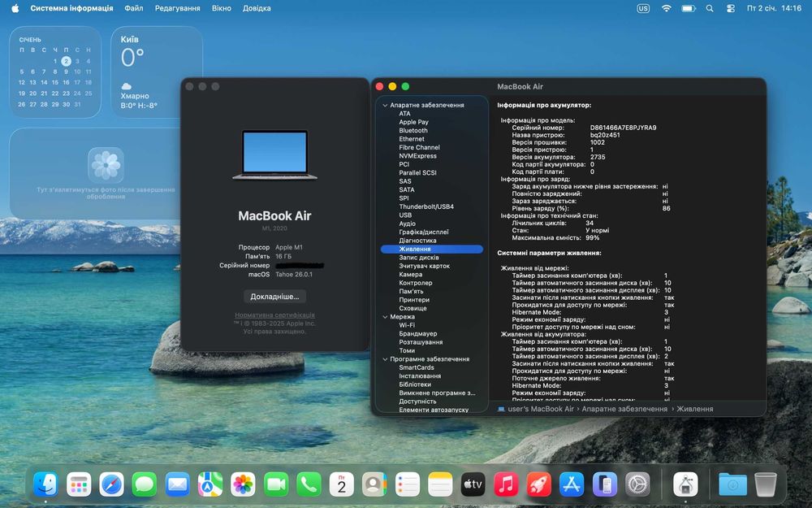
Task: Open the Trash in the Dock
Action: (765, 484)
